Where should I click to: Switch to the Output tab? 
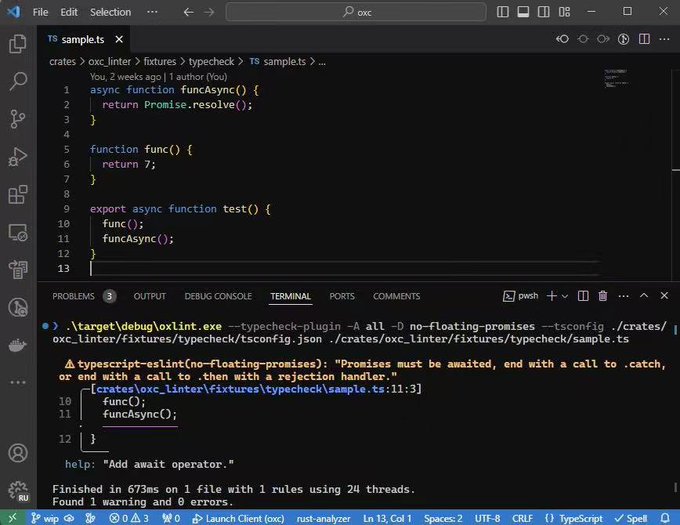150,296
